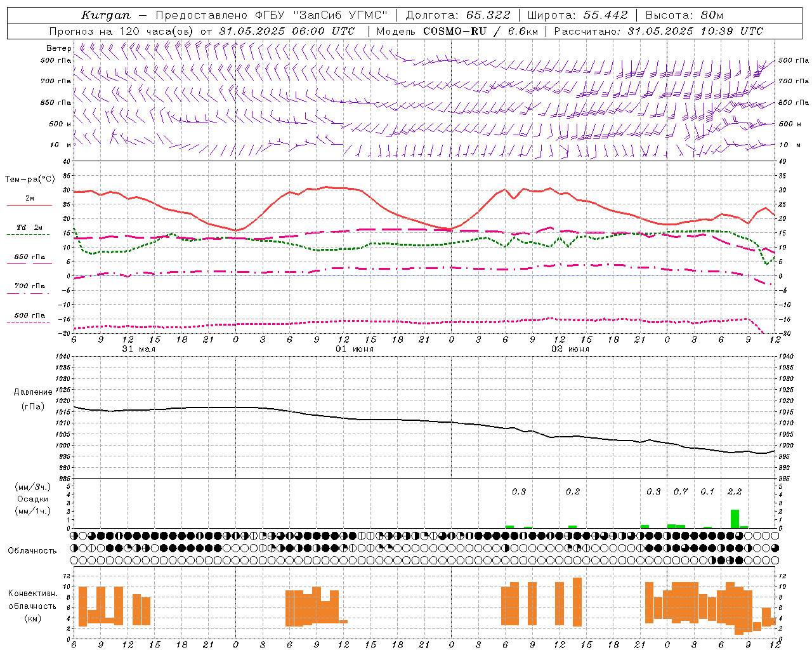Click "10 м" label right of wind barbs
The image size is (812, 650).
pyautogui.click(x=789, y=145)
